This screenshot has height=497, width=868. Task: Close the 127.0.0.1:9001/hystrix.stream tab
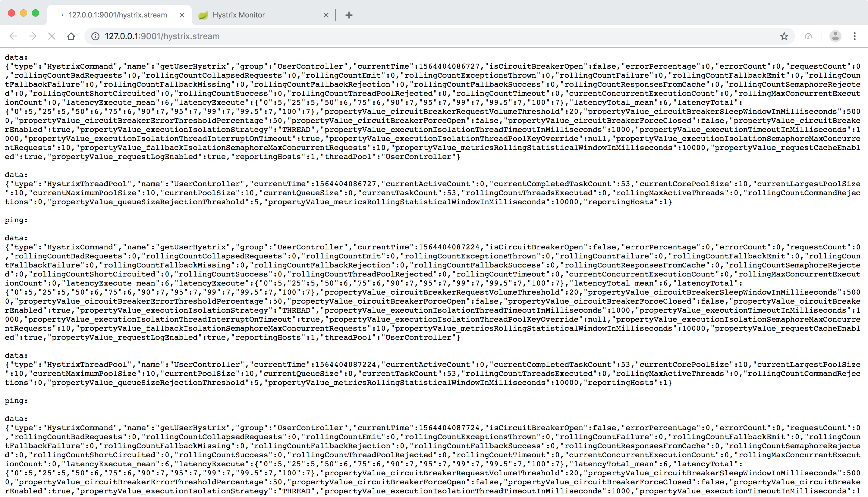click(x=182, y=15)
